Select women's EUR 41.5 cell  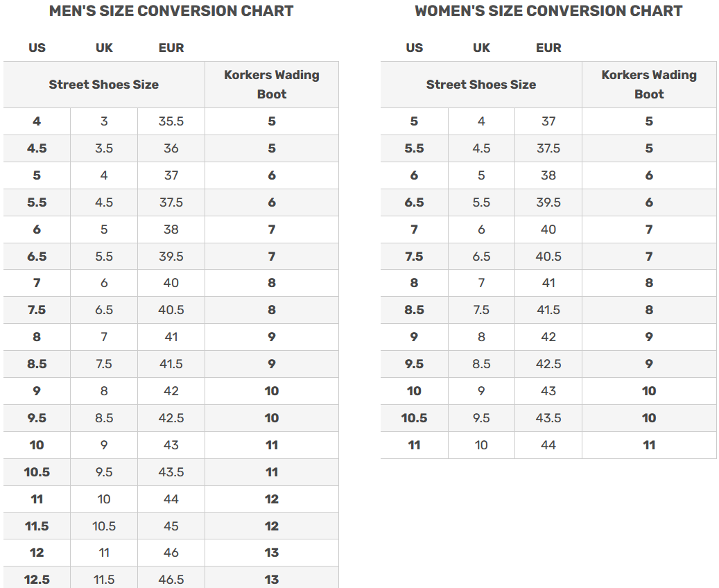[x=548, y=310]
